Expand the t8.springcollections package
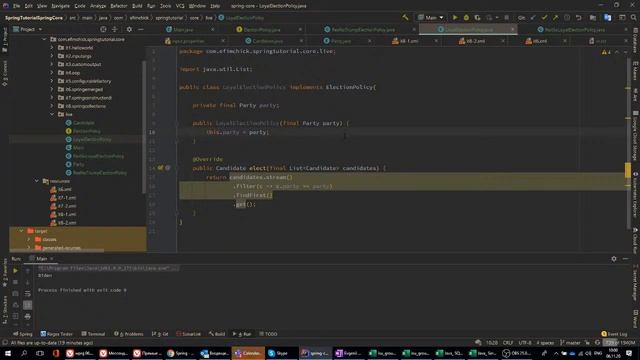Image resolution: width=640 pixels, height=360 pixels. pyautogui.click(x=52, y=106)
